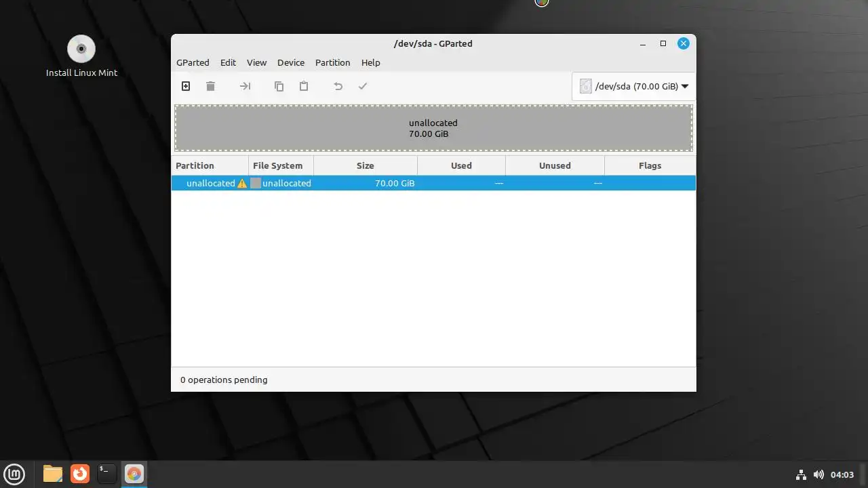Click the Flags column header
Screen dimensions: 868x488
click(x=650, y=165)
